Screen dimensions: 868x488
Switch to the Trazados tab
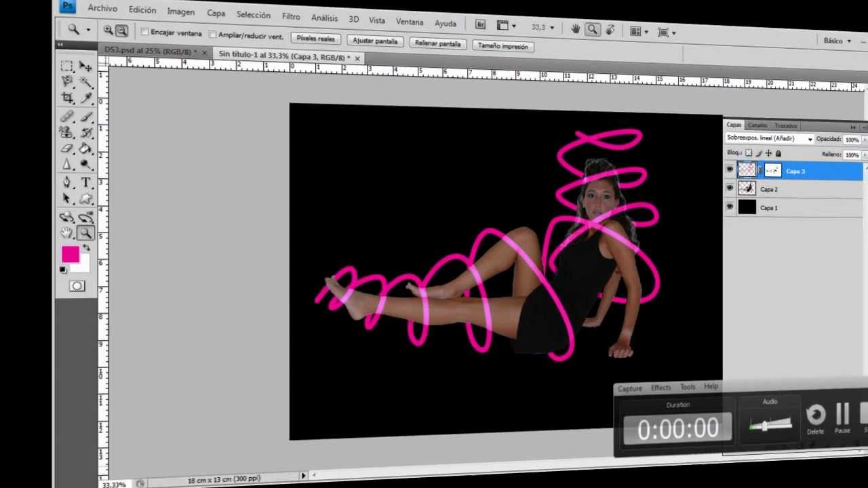click(786, 126)
